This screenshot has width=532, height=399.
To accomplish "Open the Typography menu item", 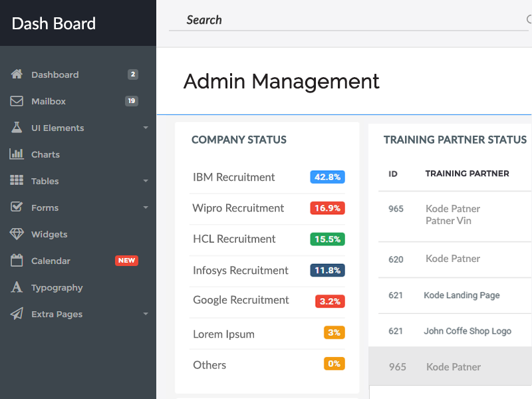I will coord(57,288).
